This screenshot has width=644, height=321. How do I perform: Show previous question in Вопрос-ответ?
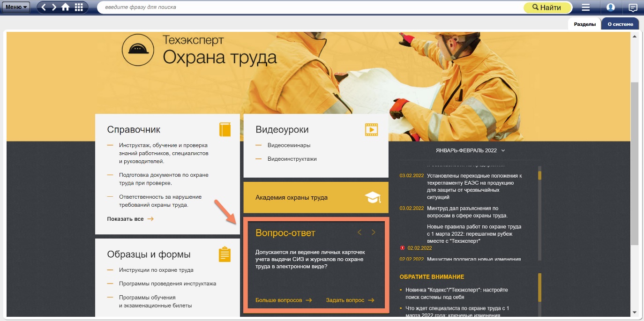point(359,232)
